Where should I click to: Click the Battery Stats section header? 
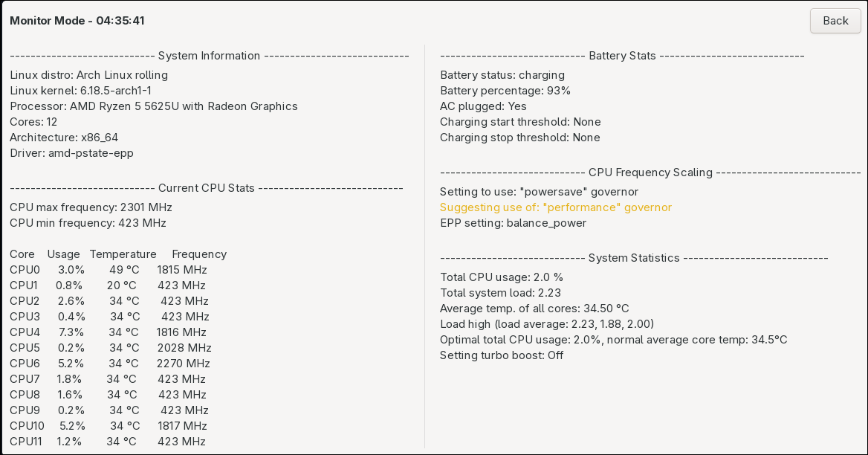622,56
